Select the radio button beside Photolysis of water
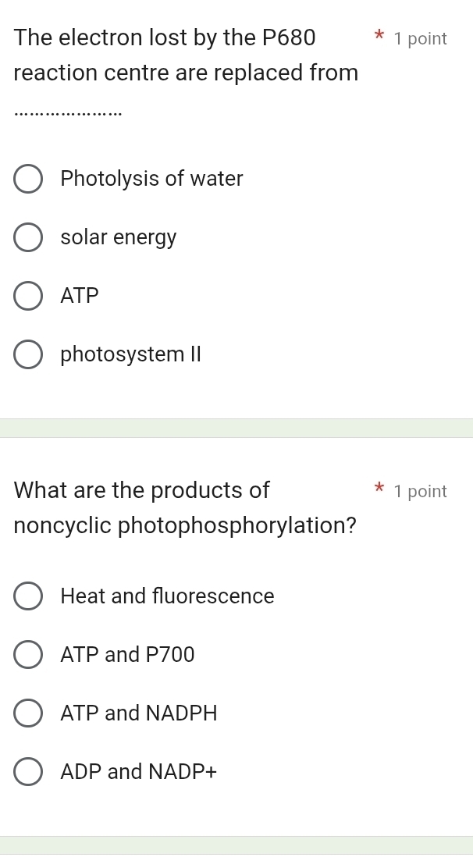Screen dimensions: 473x868 point(28,179)
